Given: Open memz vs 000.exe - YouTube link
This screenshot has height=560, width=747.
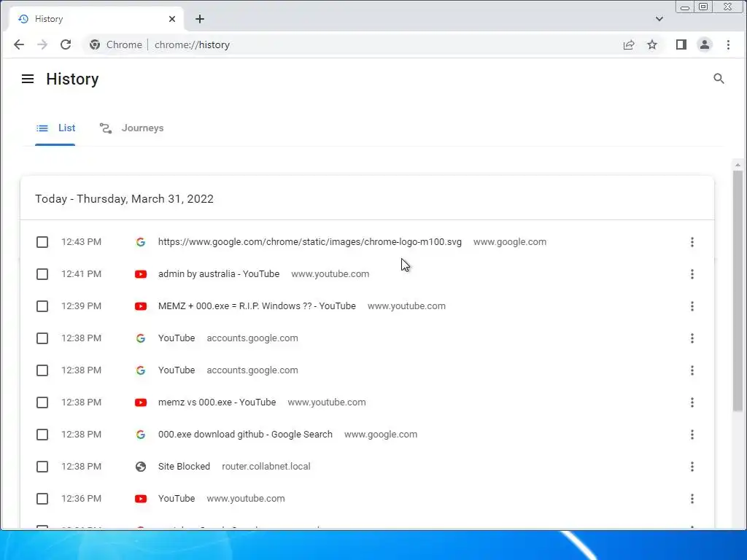Looking at the screenshot, I should (217, 402).
